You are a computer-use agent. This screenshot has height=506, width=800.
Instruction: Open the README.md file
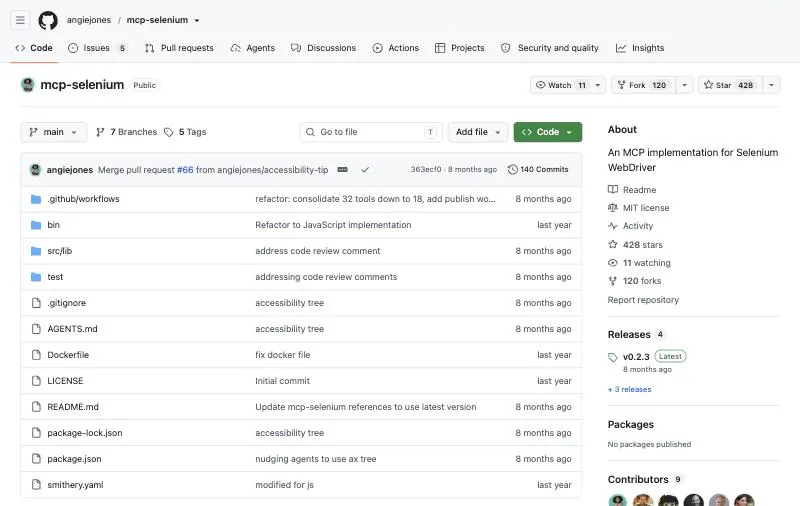pyautogui.click(x=73, y=407)
